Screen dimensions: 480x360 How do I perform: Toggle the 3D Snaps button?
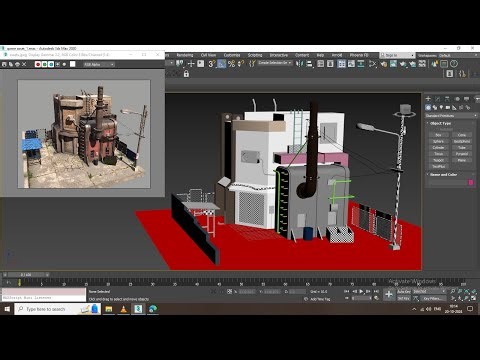pyautogui.click(x=211, y=63)
